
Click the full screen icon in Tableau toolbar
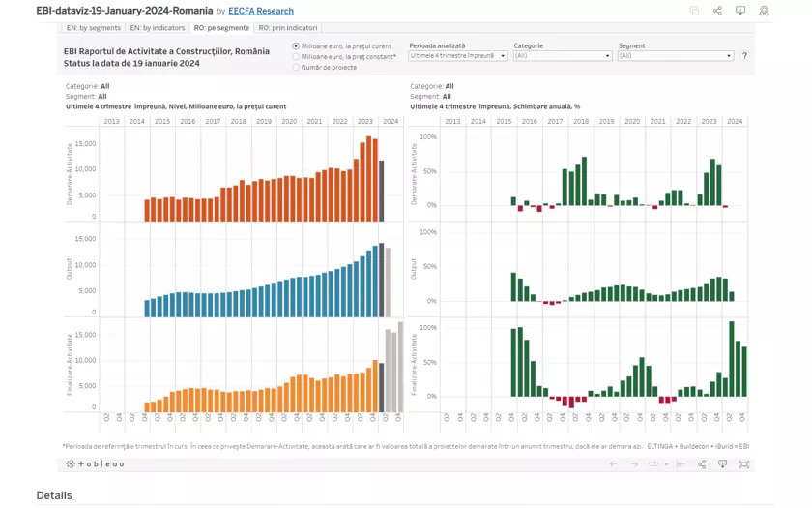point(743,463)
